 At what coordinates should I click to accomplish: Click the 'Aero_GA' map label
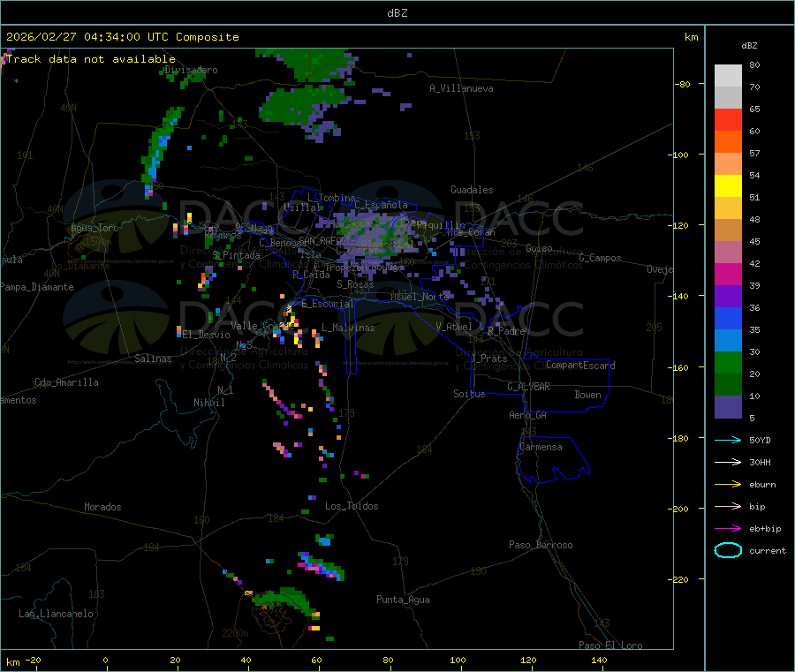(x=528, y=415)
